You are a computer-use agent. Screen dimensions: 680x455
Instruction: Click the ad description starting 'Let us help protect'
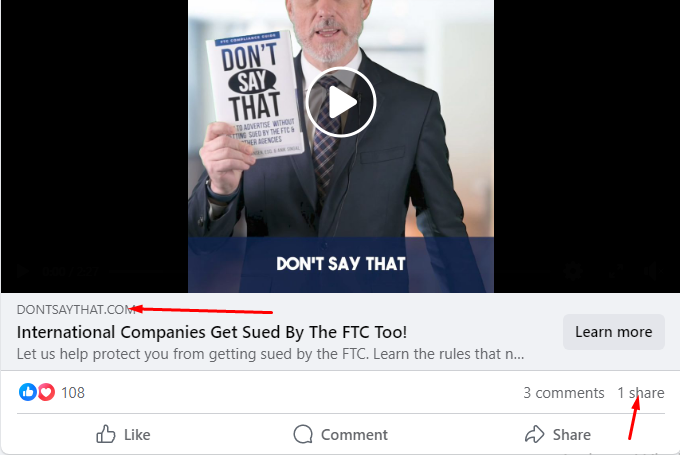(270, 354)
